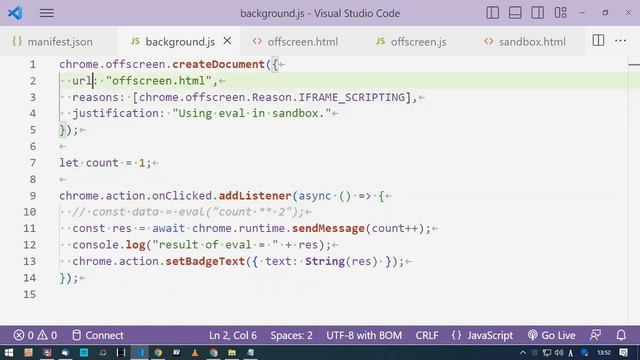This screenshot has height=360, width=640.
Task: Click the editor vertical scrollbar overview ruler
Action: click(634, 191)
